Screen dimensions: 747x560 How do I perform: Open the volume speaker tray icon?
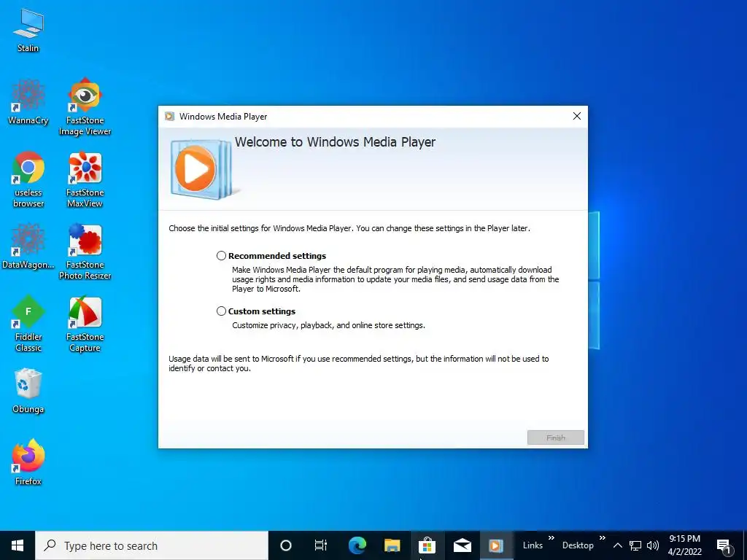[653, 545]
